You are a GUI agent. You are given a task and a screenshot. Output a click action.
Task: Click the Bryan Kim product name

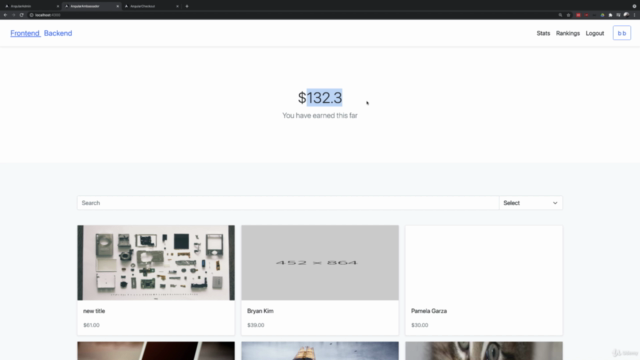[260, 311]
